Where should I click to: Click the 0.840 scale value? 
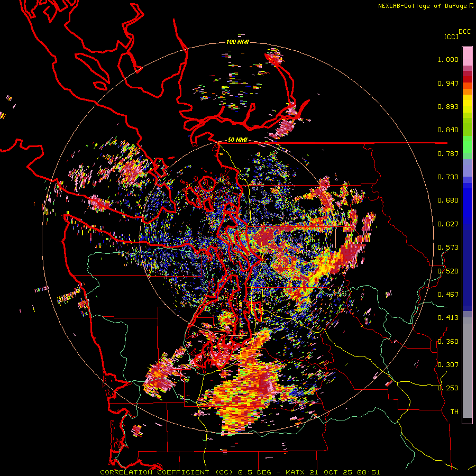pos(448,130)
